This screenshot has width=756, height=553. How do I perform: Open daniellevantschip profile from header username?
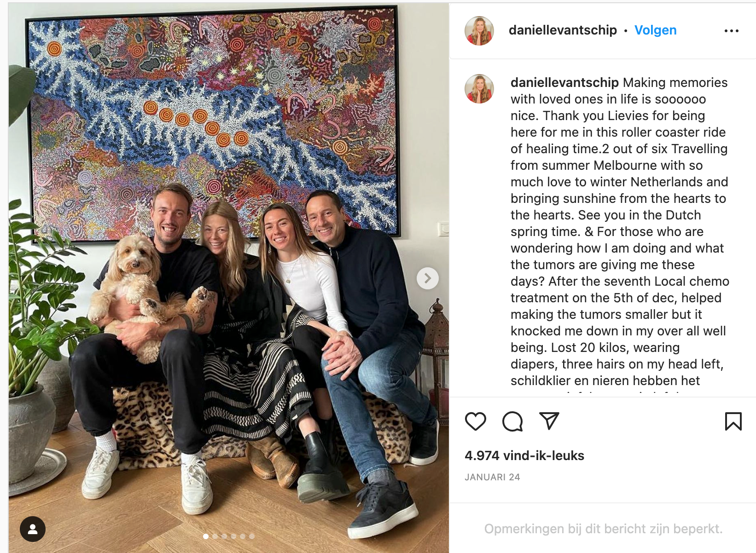pos(563,30)
